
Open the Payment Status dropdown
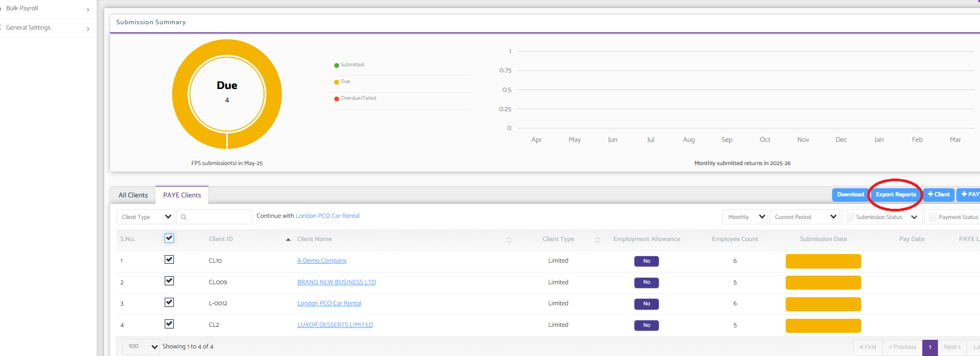click(x=952, y=217)
